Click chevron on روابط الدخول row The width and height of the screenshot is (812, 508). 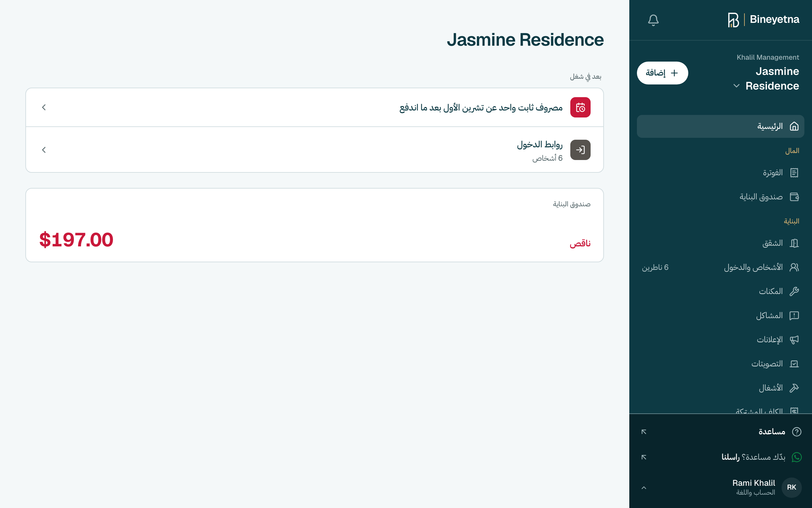(x=44, y=150)
